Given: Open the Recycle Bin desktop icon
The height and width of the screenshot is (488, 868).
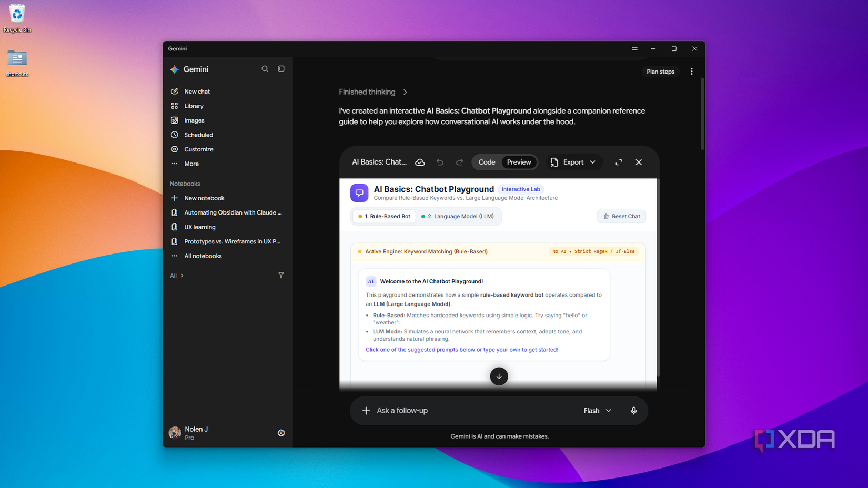Looking at the screenshot, I should (17, 18).
